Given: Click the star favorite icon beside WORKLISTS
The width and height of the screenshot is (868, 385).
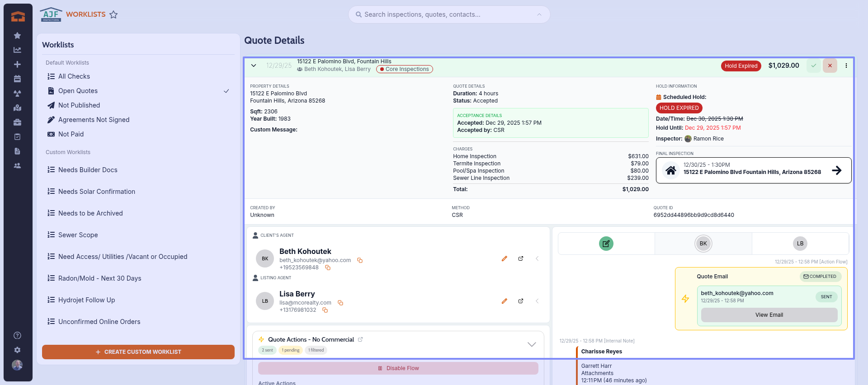Looking at the screenshot, I should tap(113, 15).
